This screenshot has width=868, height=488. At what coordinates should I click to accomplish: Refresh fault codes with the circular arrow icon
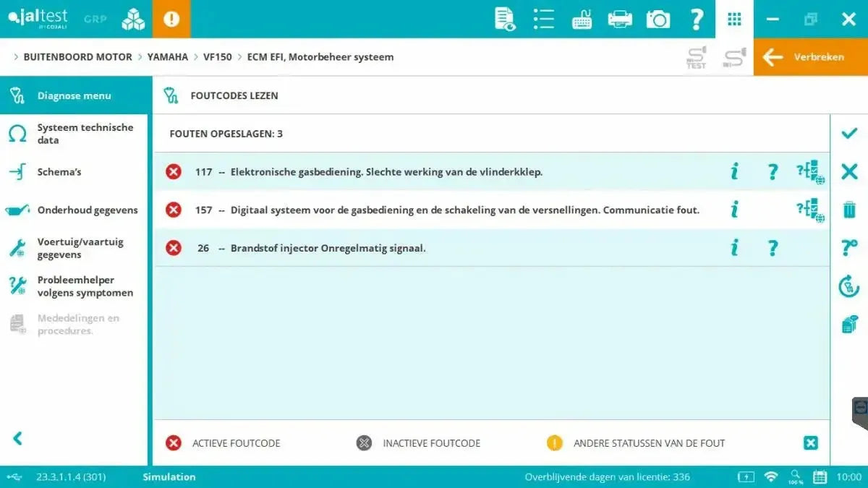pyautogui.click(x=848, y=286)
